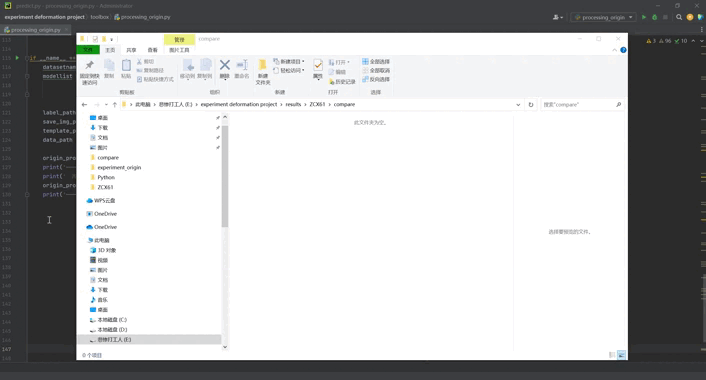Open the processing_origin run configuration dropdown

[603, 17]
